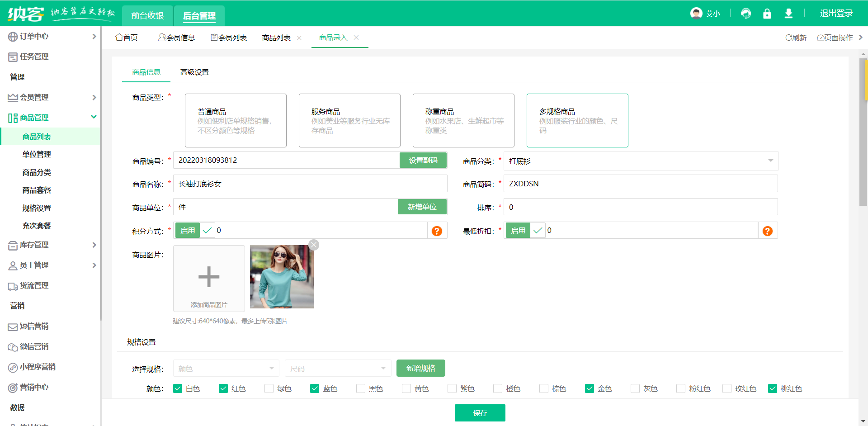
Task: Click the 新增规格 button
Action: pyautogui.click(x=420, y=368)
